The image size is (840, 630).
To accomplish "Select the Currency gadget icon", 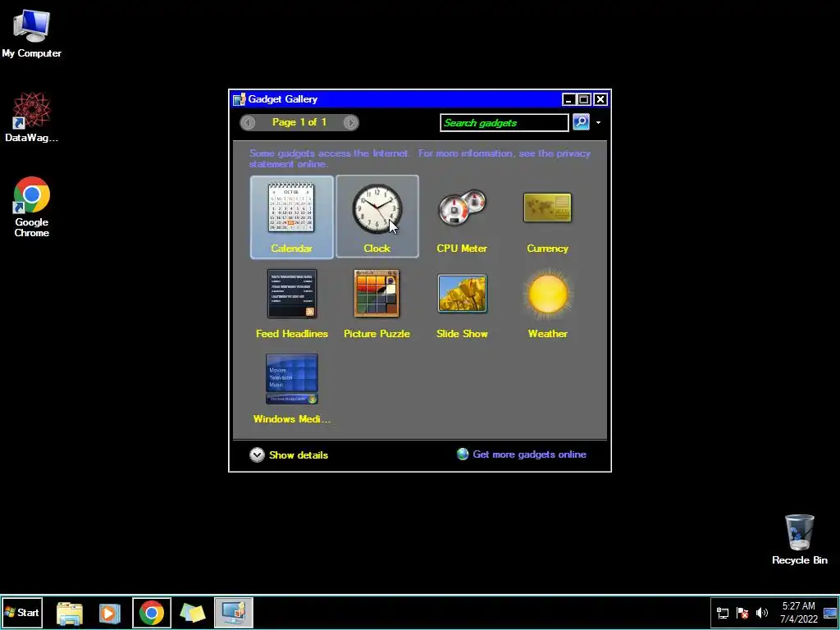I will (x=547, y=208).
